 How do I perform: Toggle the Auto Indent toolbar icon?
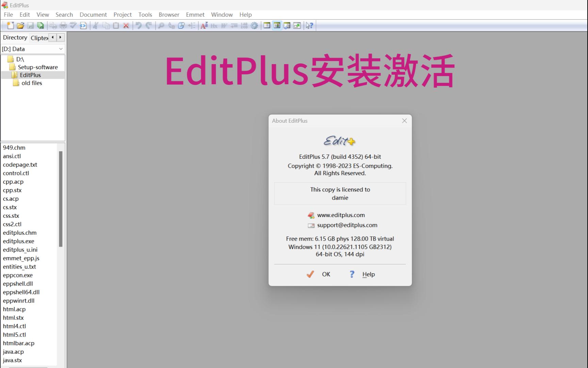click(x=234, y=26)
